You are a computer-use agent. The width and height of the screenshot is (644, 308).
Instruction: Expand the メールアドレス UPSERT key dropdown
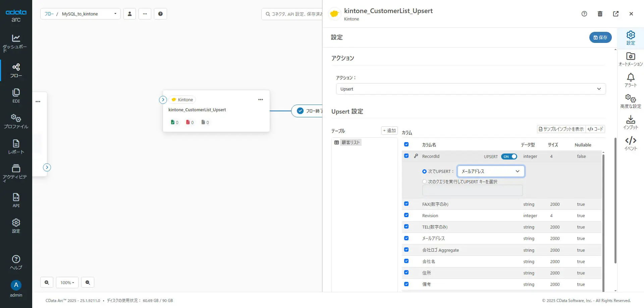coord(491,171)
